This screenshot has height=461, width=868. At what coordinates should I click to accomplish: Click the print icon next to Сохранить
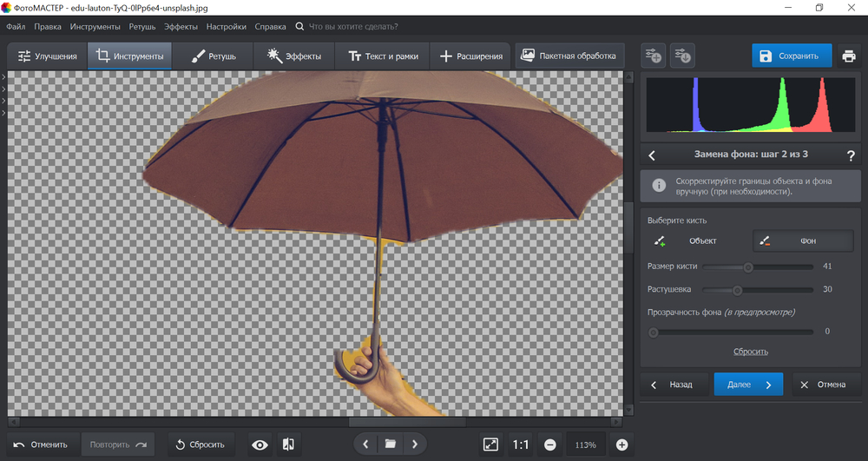[848, 56]
